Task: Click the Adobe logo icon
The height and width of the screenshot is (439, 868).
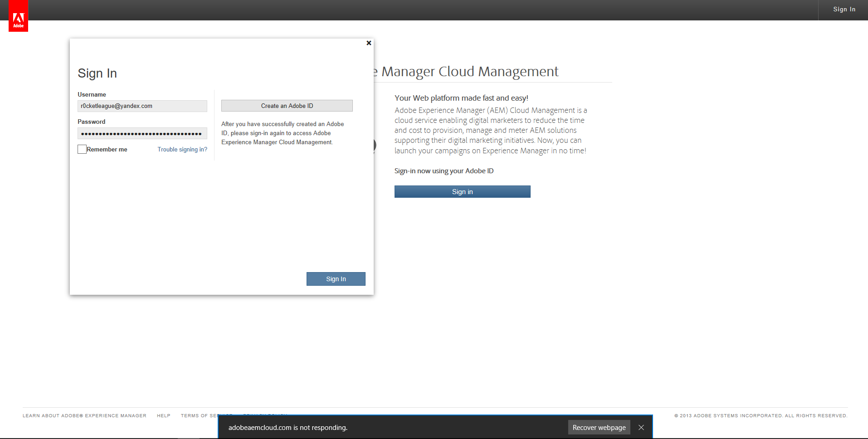Action: [x=18, y=16]
